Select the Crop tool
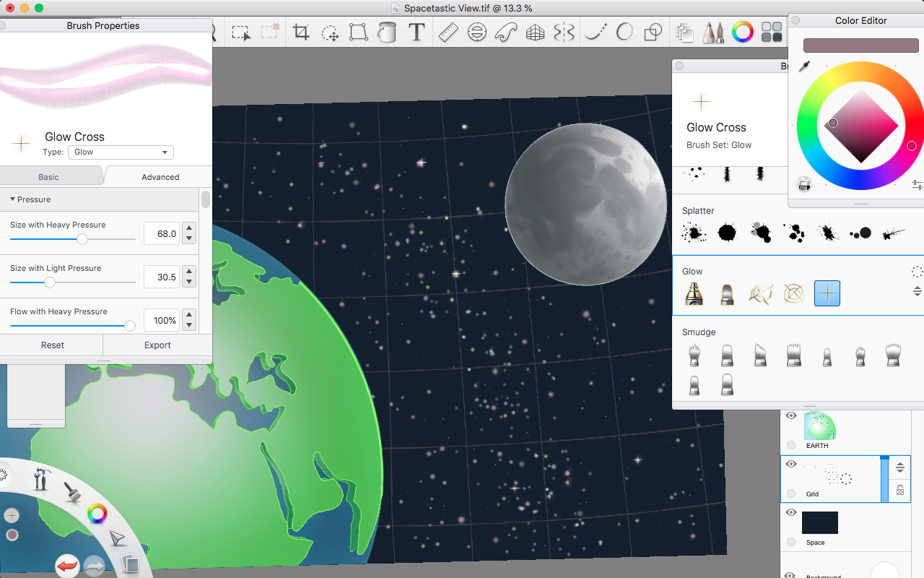Viewport: 924px width, 578px height. (x=301, y=33)
